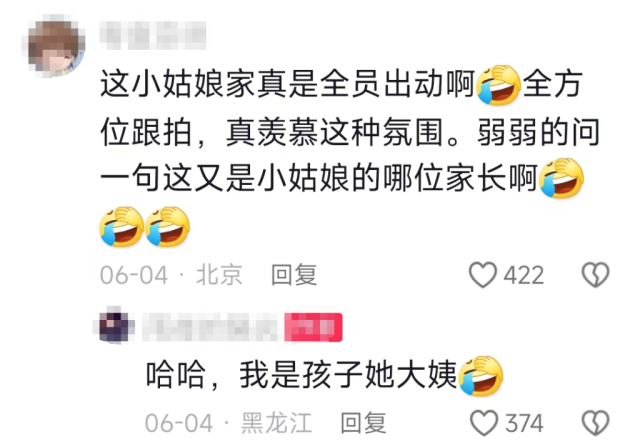Tap 回复 under the Heilongjiang reply
The width and height of the screenshot is (640, 445).
pyautogui.click(x=364, y=423)
